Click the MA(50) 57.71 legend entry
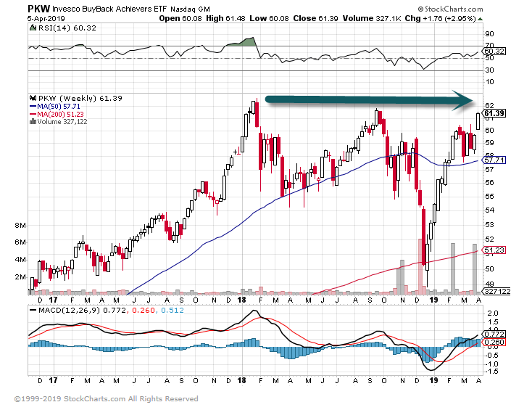The height and width of the screenshot is (410, 532). pos(59,107)
